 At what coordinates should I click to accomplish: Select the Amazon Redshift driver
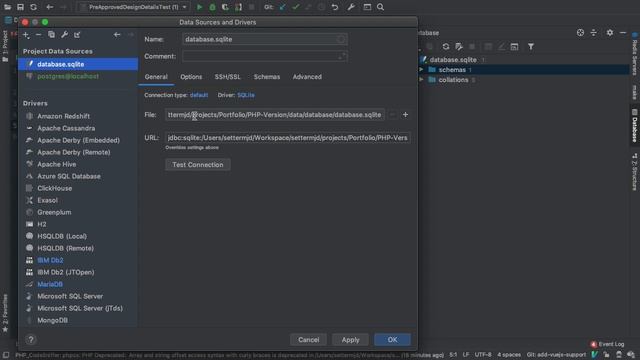[78, 116]
